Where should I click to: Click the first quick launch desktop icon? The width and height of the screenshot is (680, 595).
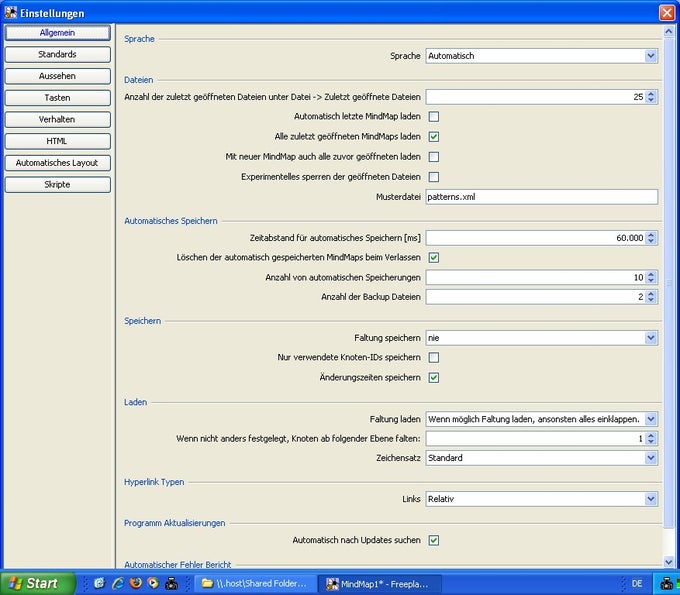tap(100, 583)
